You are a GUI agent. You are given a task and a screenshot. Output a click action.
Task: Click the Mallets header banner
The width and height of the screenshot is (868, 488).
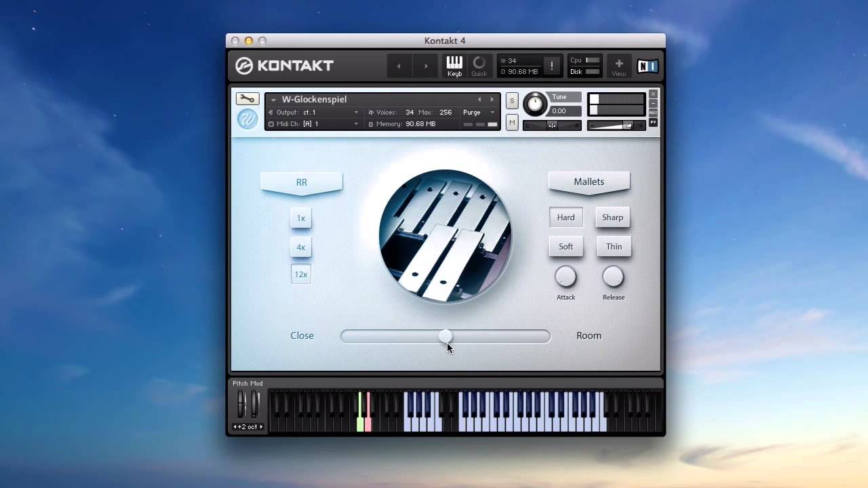pyautogui.click(x=589, y=182)
